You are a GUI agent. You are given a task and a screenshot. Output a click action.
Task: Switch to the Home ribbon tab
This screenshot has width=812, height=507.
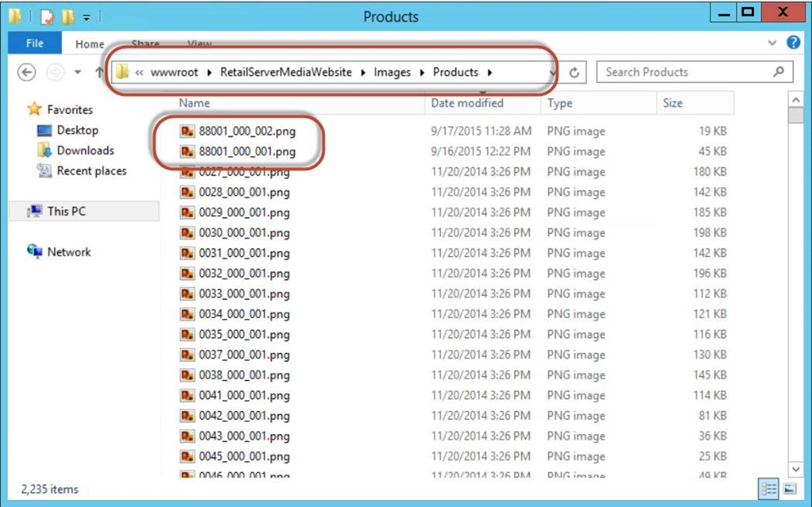click(90, 44)
